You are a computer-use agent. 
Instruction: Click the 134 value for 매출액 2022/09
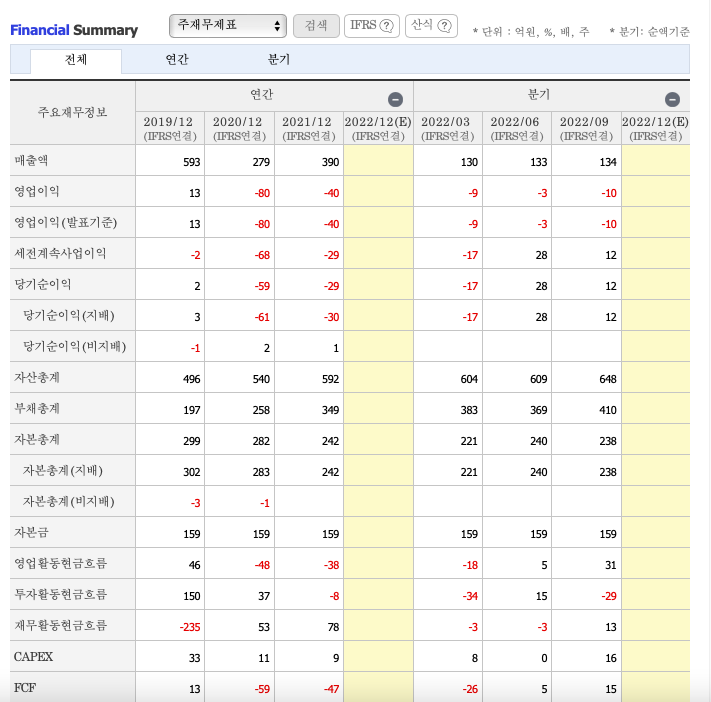point(608,162)
